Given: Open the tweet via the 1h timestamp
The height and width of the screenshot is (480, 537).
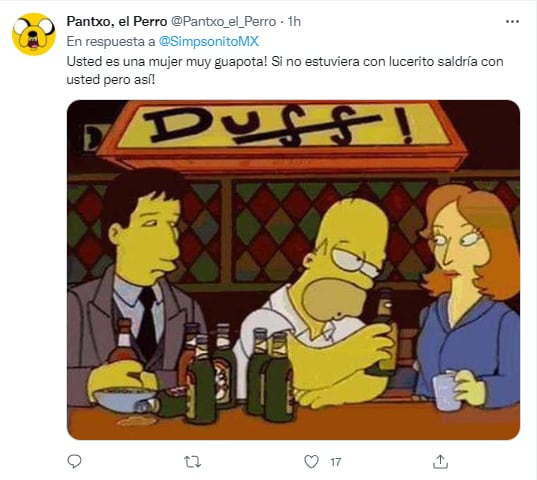Looking at the screenshot, I should (294, 22).
